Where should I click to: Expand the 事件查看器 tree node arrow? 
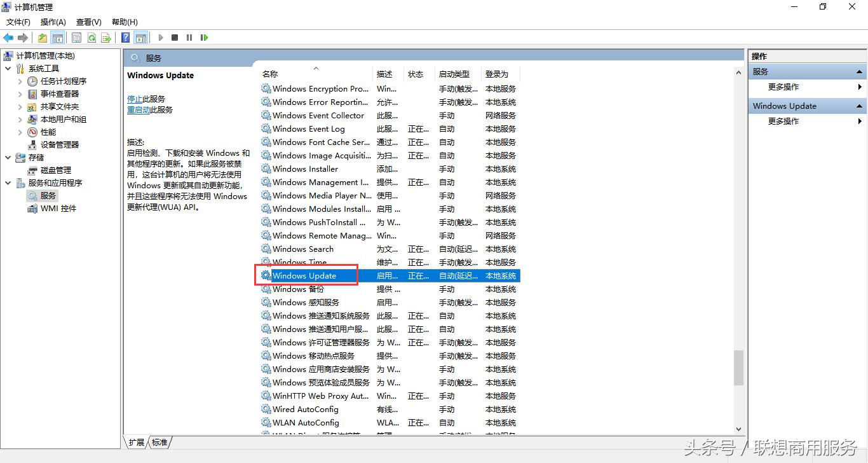[19, 93]
